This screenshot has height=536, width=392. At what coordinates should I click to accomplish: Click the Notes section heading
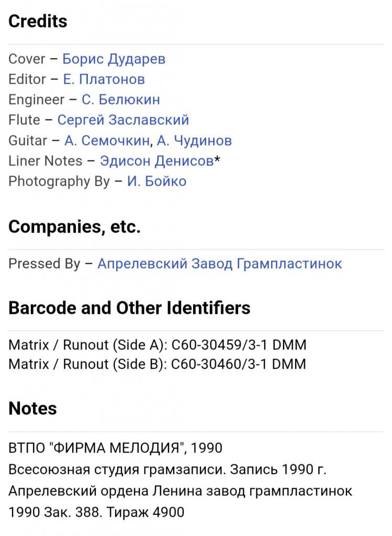point(32,408)
